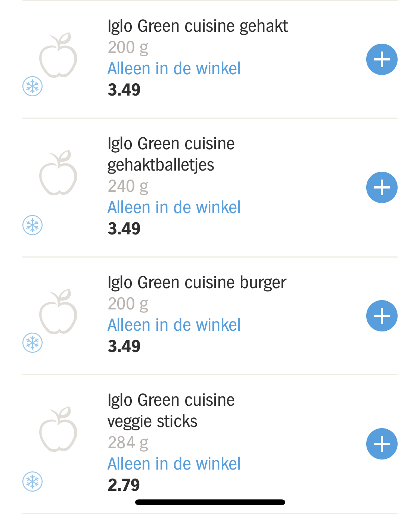Screen dimensions: 420x514
Task: Tap frozen snowflake icon for veggie sticks
Action: tap(32, 482)
